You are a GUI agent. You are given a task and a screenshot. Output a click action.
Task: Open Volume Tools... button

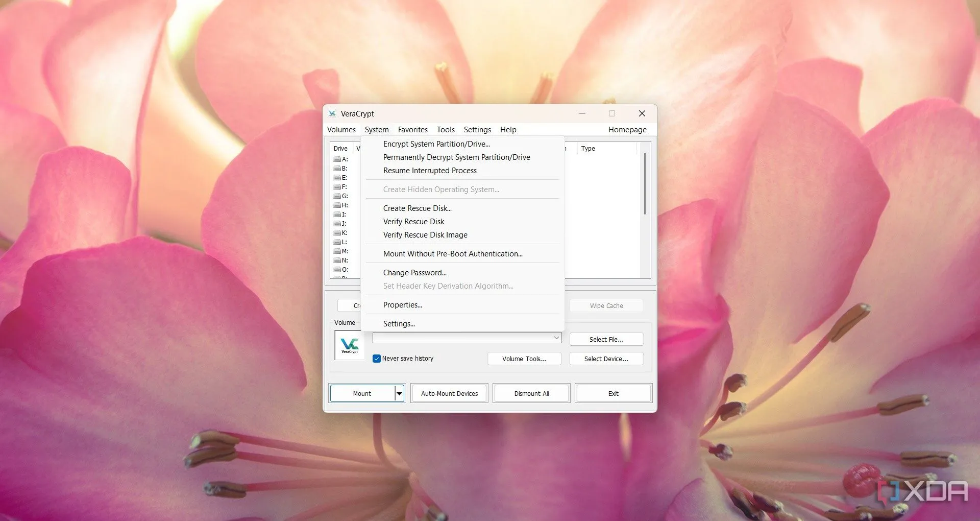[x=524, y=359]
